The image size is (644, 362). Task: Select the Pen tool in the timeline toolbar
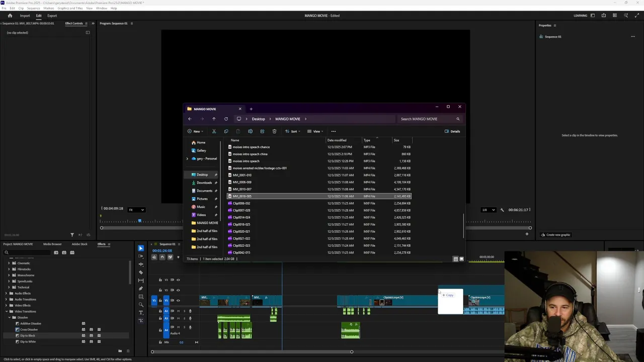click(x=141, y=289)
